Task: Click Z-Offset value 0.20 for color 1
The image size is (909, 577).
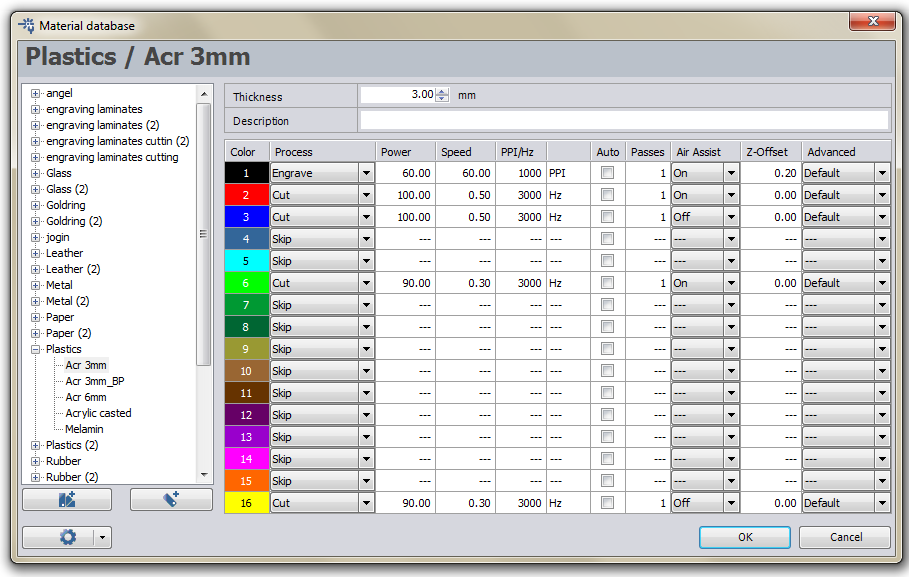Action: pyautogui.click(x=771, y=173)
